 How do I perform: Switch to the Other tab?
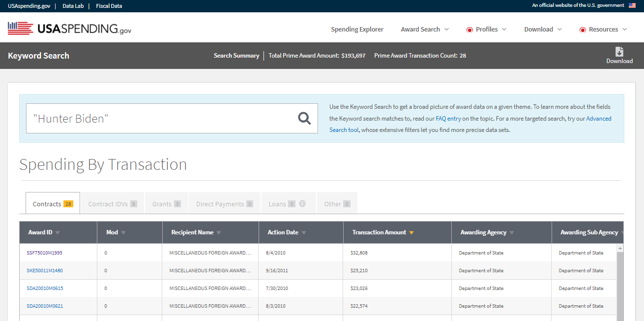coord(337,204)
